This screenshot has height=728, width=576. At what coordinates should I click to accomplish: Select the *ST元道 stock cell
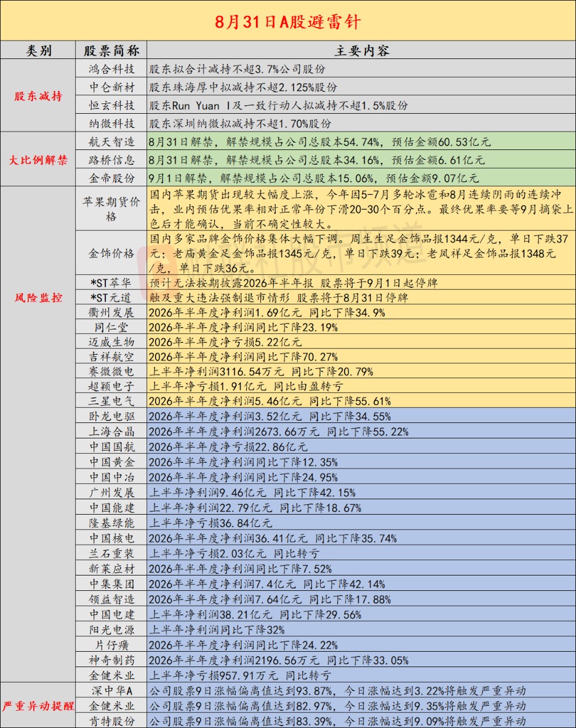click(x=111, y=297)
